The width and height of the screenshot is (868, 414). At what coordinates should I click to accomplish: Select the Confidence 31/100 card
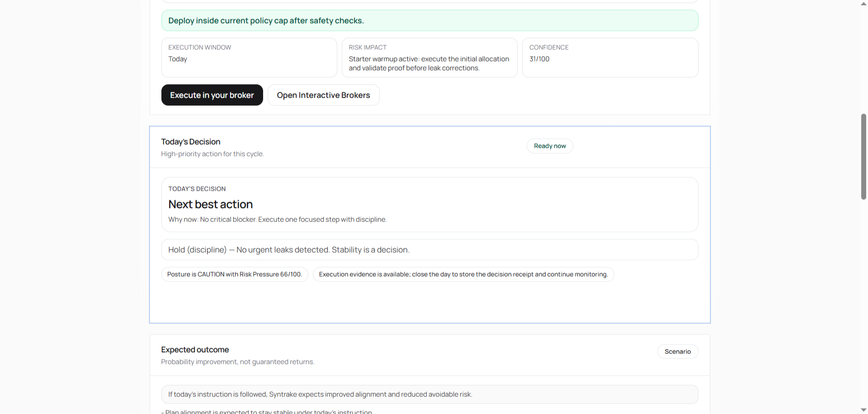click(610, 58)
